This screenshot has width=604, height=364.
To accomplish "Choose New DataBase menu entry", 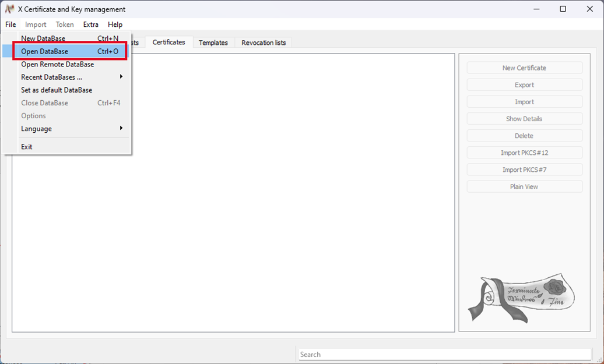I will [x=43, y=38].
